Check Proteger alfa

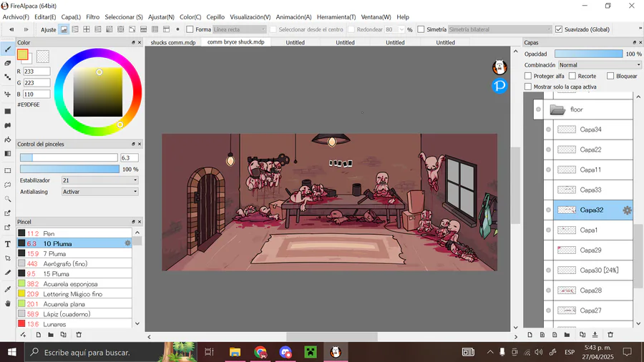click(x=528, y=76)
